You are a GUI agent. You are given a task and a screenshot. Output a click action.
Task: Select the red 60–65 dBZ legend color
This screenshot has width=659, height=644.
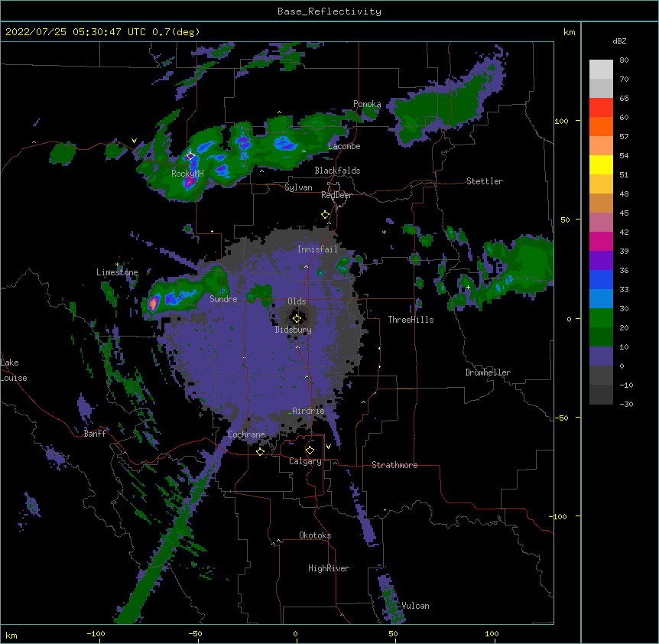[x=601, y=108]
